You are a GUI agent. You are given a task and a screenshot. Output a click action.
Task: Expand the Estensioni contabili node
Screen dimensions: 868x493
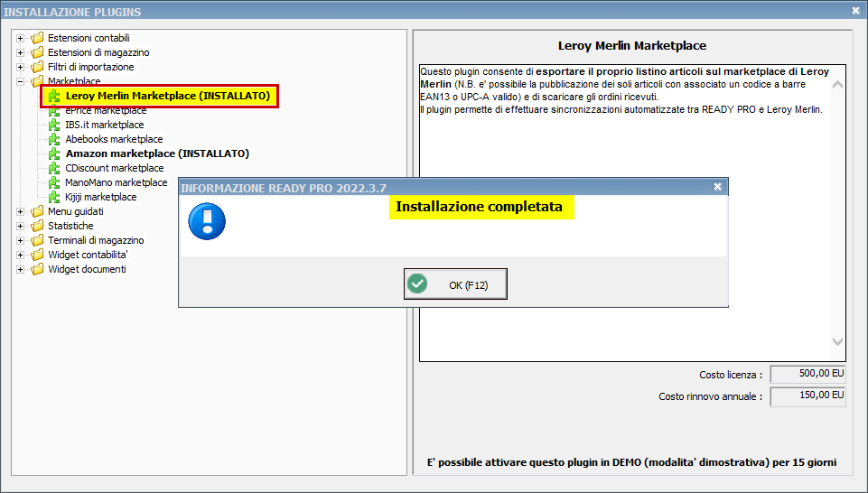pos(21,38)
